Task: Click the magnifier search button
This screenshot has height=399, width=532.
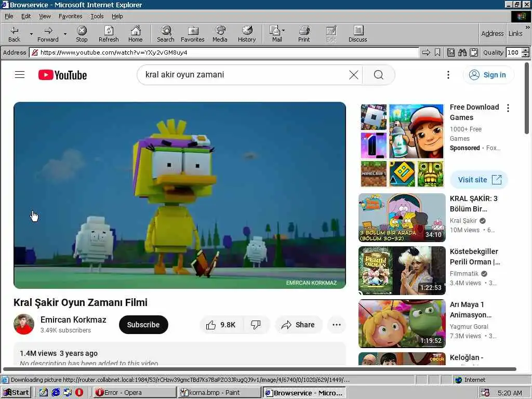Action: [379, 75]
